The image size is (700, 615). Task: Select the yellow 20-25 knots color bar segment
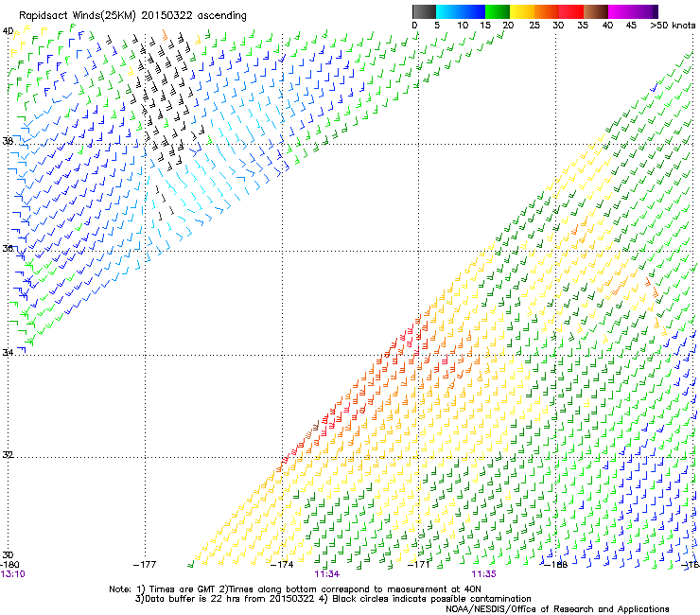pyautogui.click(x=522, y=11)
